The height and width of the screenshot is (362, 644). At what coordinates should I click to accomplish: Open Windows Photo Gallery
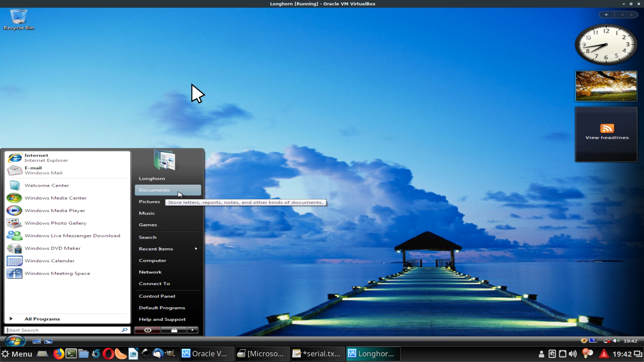tap(55, 223)
